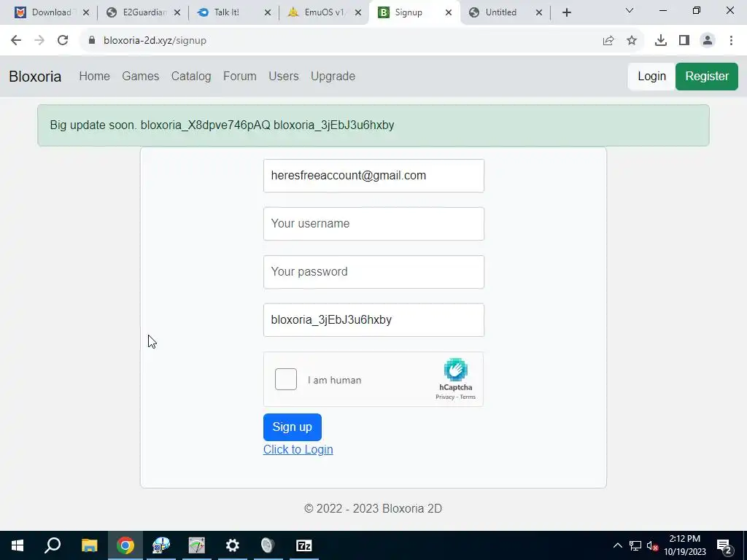Image resolution: width=747 pixels, height=560 pixels.
Task: Open the Games nav link
Action: 141,76
